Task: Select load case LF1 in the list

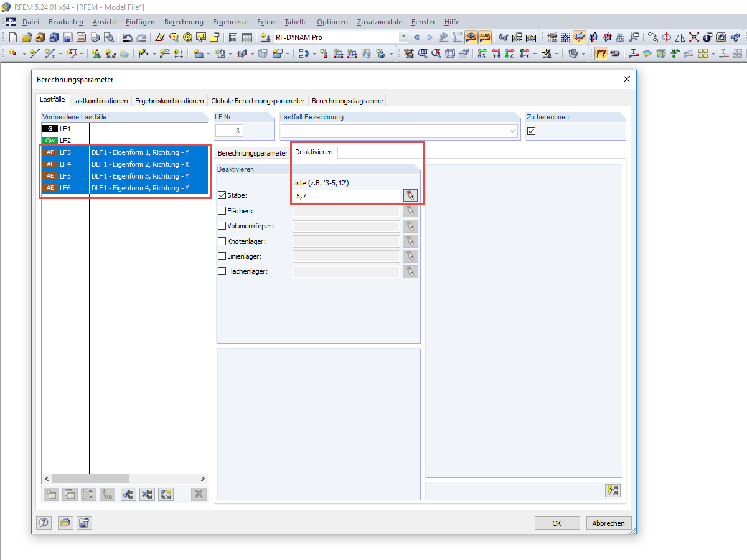Action: (x=125, y=129)
